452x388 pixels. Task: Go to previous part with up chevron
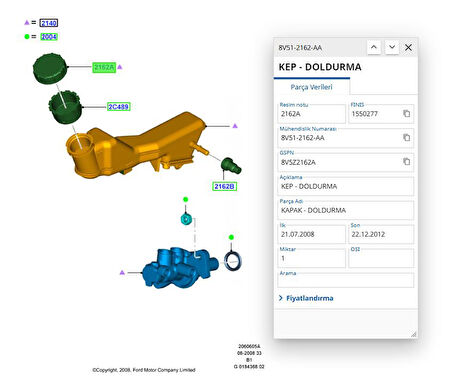tap(374, 47)
